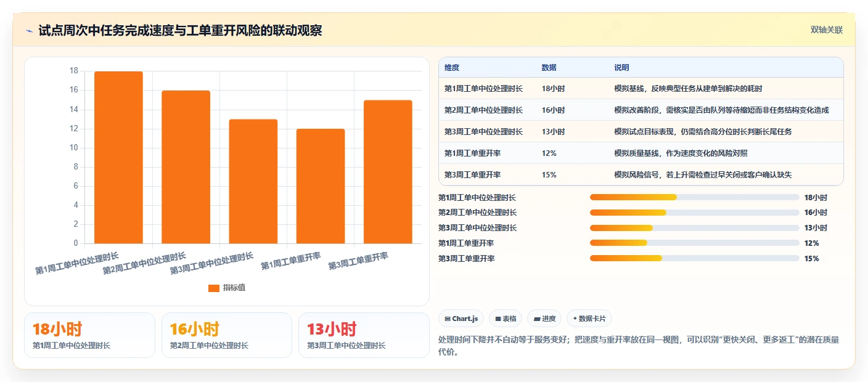Open the 13小时 data card below the chart

364,335
